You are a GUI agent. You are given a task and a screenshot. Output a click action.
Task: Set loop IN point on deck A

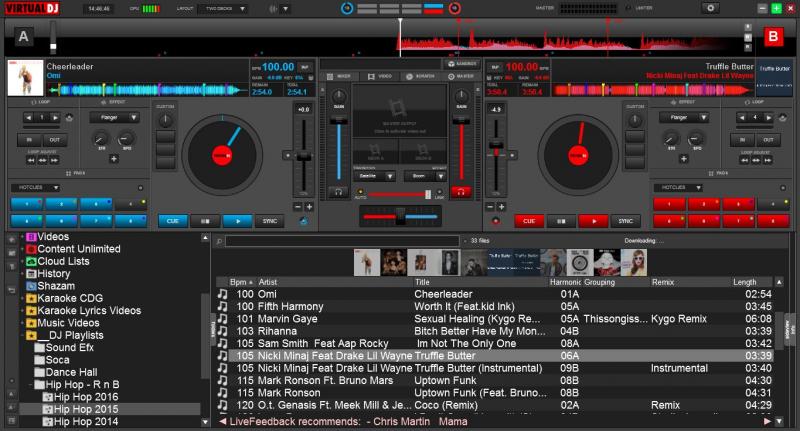[x=29, y=140]
